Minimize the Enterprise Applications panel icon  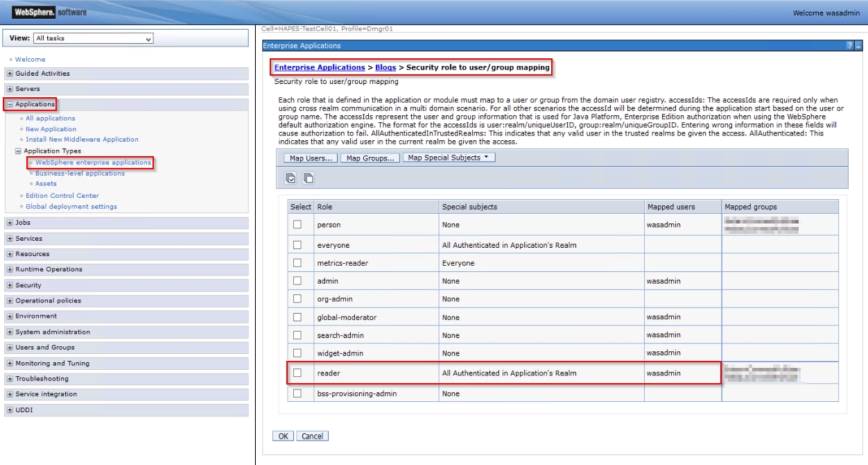859,46
